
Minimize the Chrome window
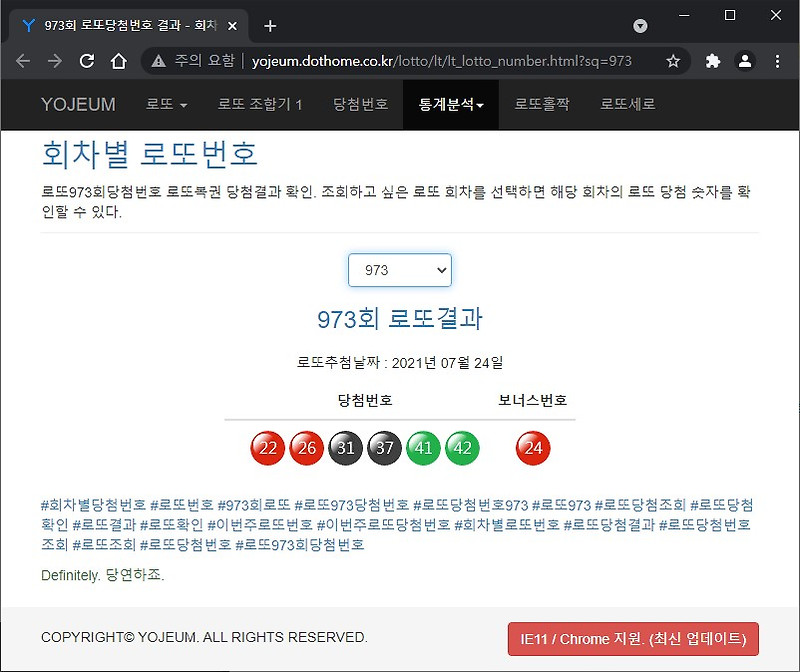(684, 15)
